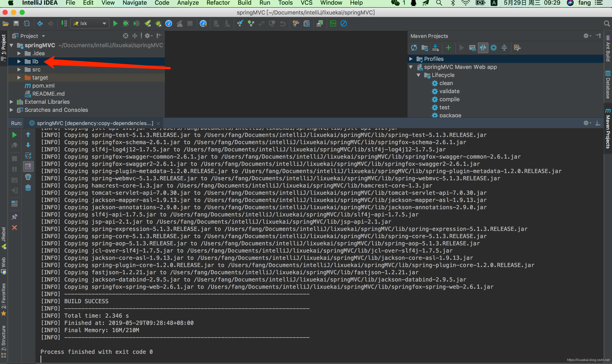Debug the 'lxk' configuration with the bug icon
The height and width of the screenshot is (364, 612).
126,23
